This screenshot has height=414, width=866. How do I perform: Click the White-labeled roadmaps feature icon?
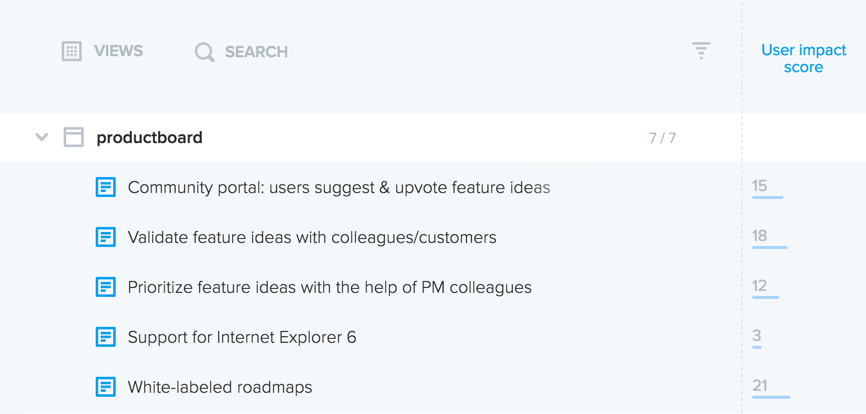tap(105, 387)
